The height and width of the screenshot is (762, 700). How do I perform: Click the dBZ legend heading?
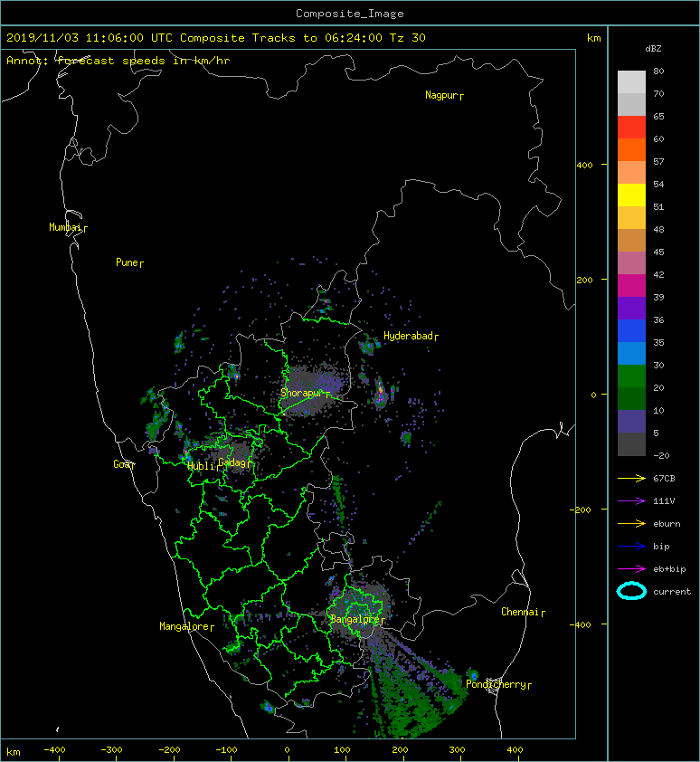[x=653, y=49]
